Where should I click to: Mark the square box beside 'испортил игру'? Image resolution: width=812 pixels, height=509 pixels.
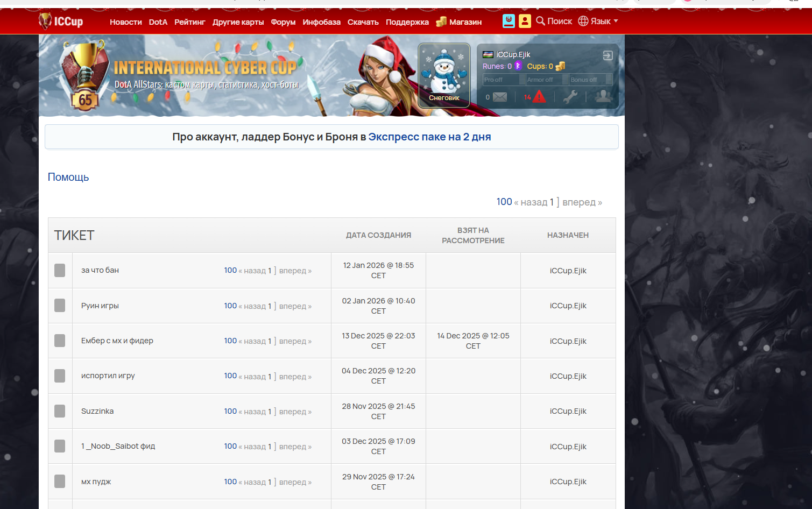pyautogui.click(x=60, y=376)
